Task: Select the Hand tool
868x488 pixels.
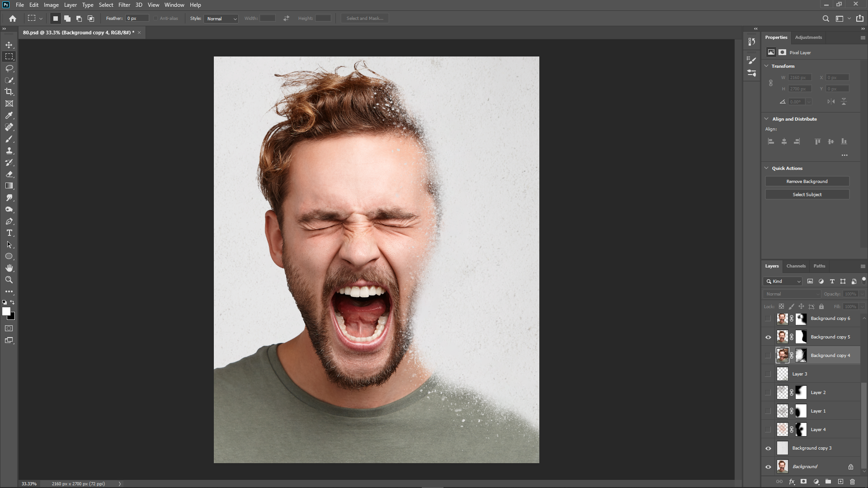Action: tap(9, 268)
